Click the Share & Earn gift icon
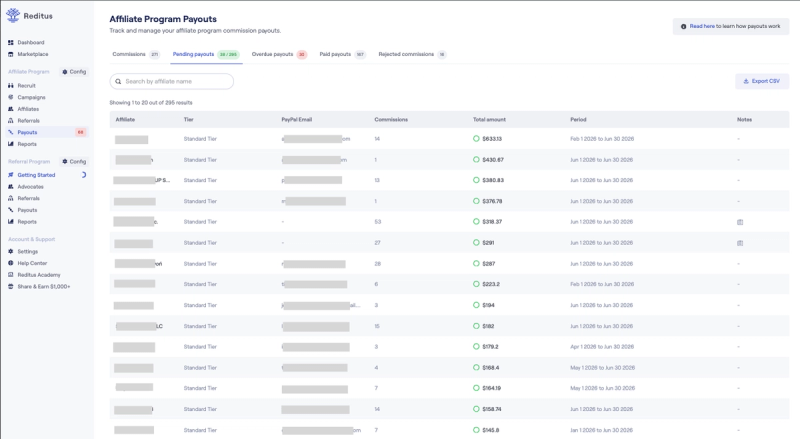 [x=11, y=286]
